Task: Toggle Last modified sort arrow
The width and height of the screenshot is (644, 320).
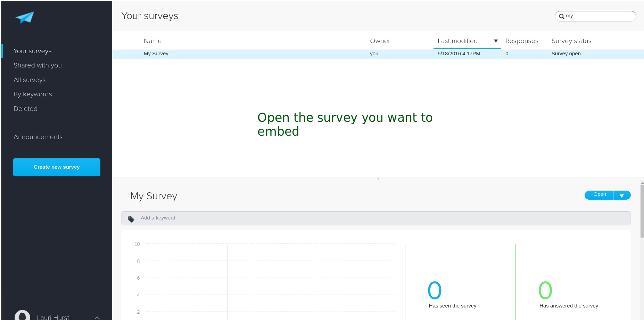Action: coord(496,41)
